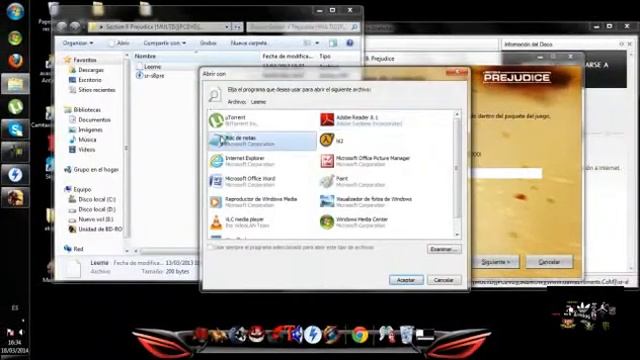Click the white input field in installer

(x=506, y=173)
